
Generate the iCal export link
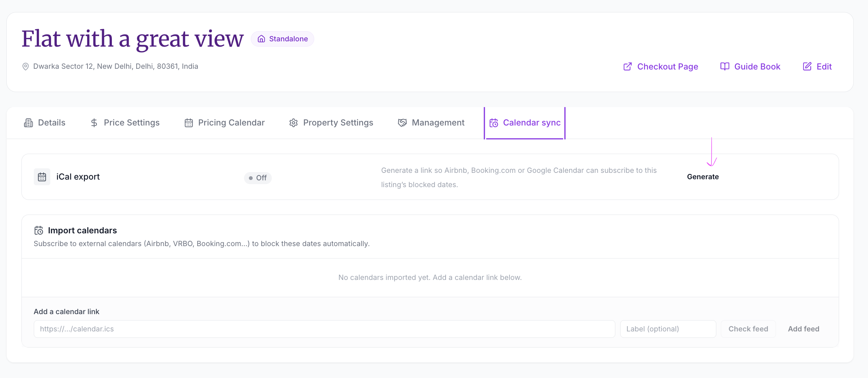[703, 177]
